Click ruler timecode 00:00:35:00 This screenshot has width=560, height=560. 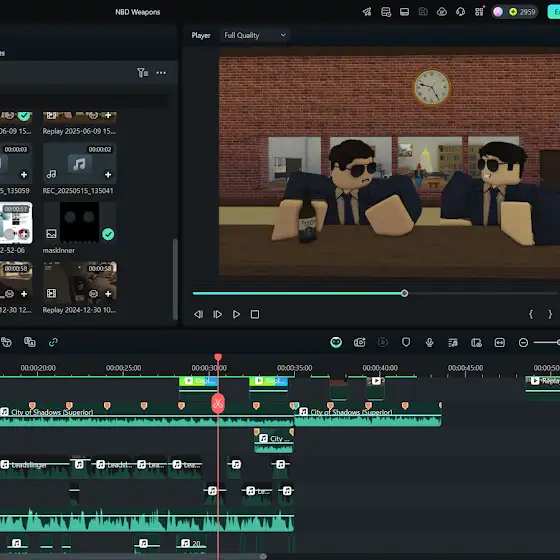pyautogui.click(x=295, y=368)
